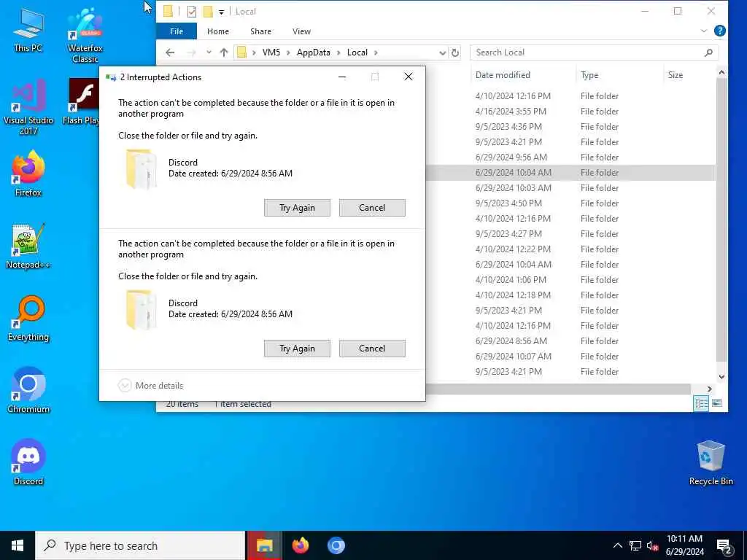
Task: Open Visual Studio 2017 desktop shortcut
Action: tap(28, 106)
